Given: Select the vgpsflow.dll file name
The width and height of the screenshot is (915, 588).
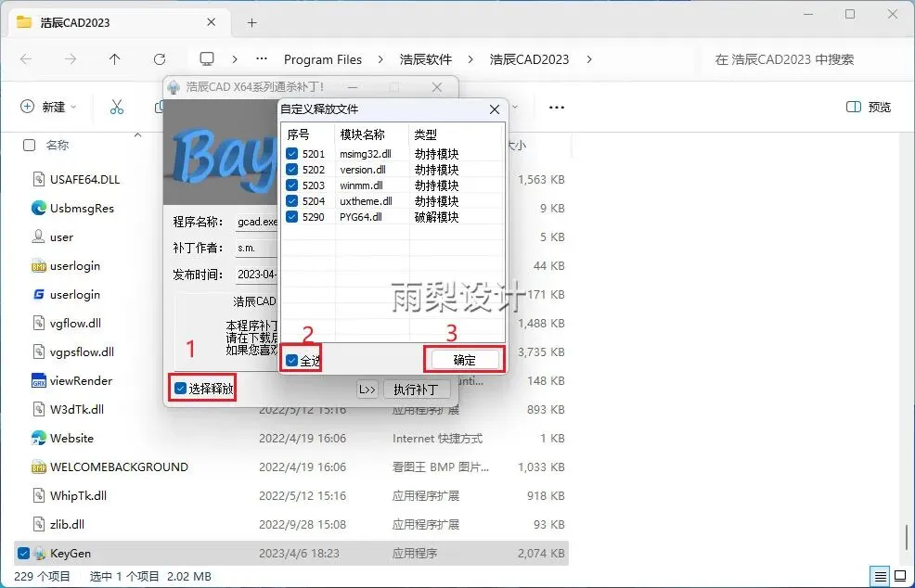Looking at the screenshot, I should [x=82, y=352].
